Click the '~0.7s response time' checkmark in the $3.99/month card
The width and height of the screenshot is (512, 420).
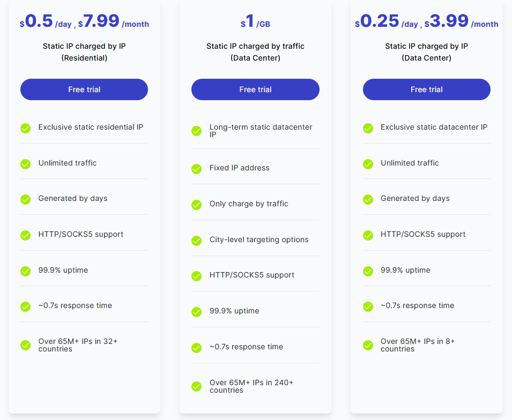click(x=368, y=307)
